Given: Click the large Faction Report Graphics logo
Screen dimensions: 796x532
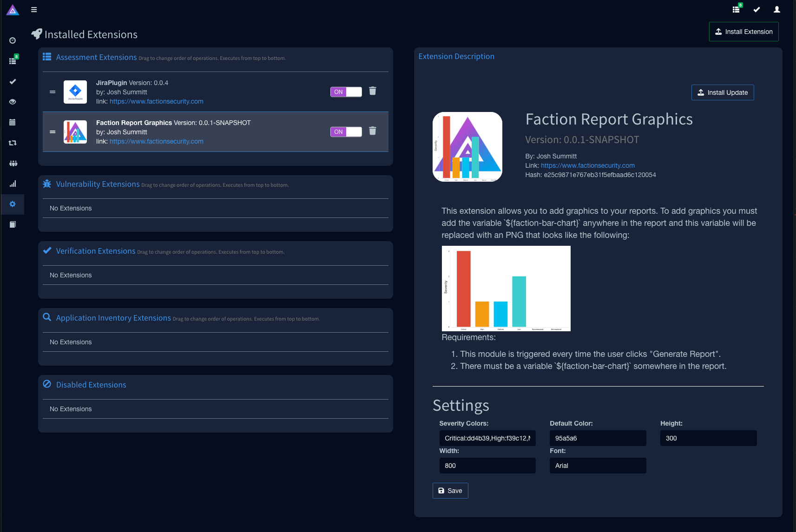Looking at the screenshot, I should click(467, 147).
